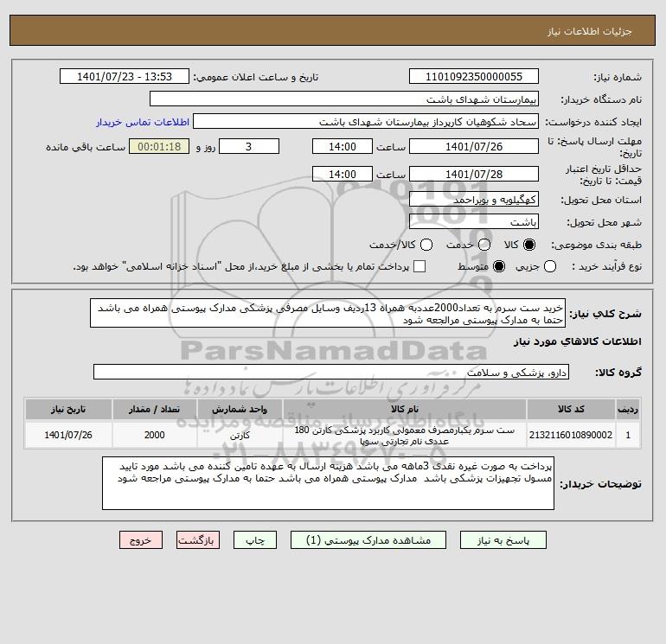Open اطلاعات تماس خریدار link

click(x=143, y=122)
